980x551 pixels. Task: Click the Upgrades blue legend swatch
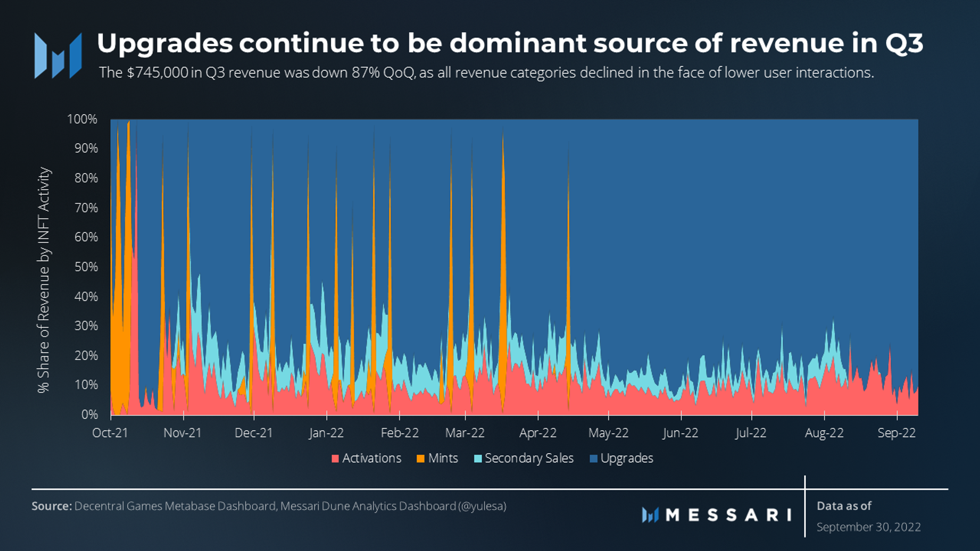[x=594, y=459]
